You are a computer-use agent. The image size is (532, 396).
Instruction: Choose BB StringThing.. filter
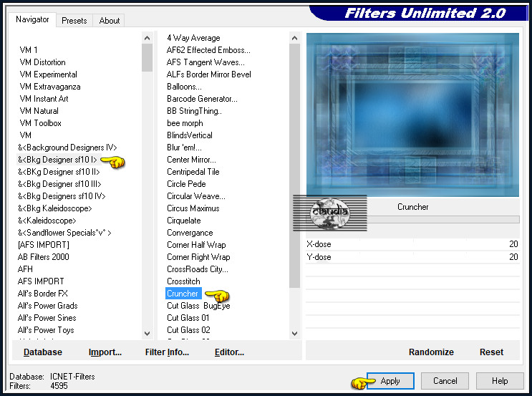(194, 111)
